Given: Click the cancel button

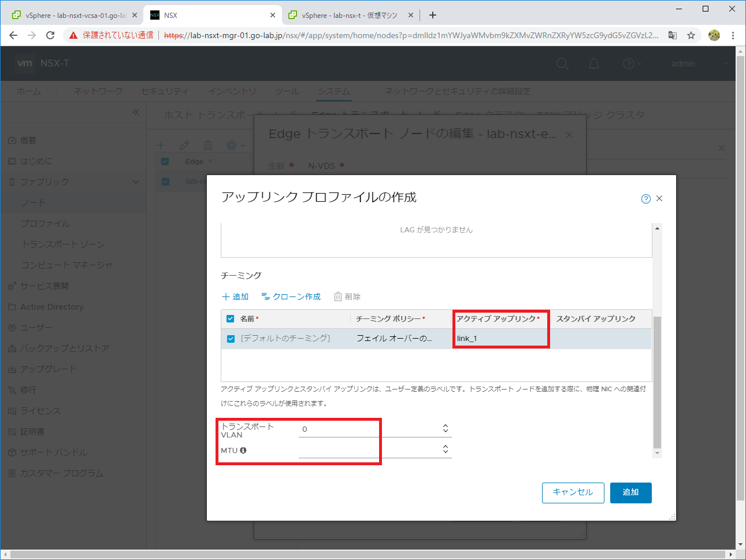Looking at the screenshot, I should (573, 492).
